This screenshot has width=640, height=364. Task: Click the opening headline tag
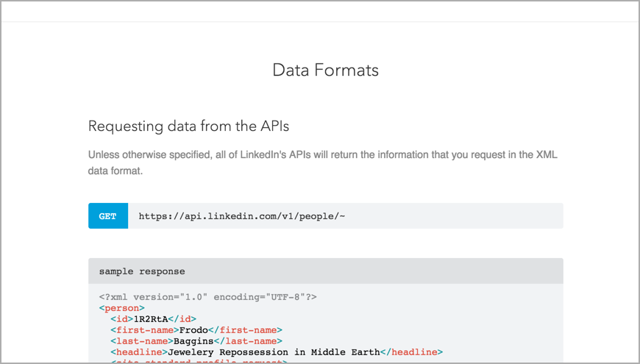pos(139,352)
